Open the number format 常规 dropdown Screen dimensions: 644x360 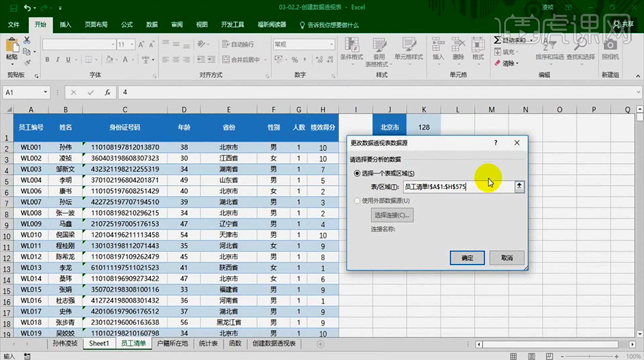click(x=332, y=44)
